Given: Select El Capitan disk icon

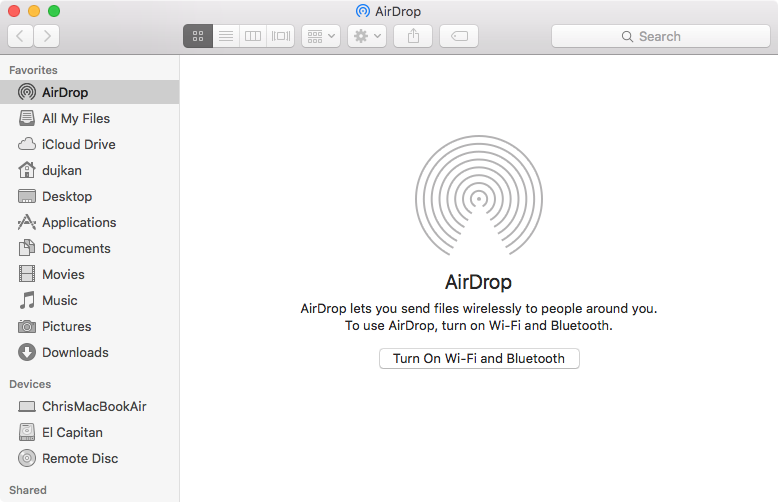Looking at the screenshot, I should tap(27, 432).
